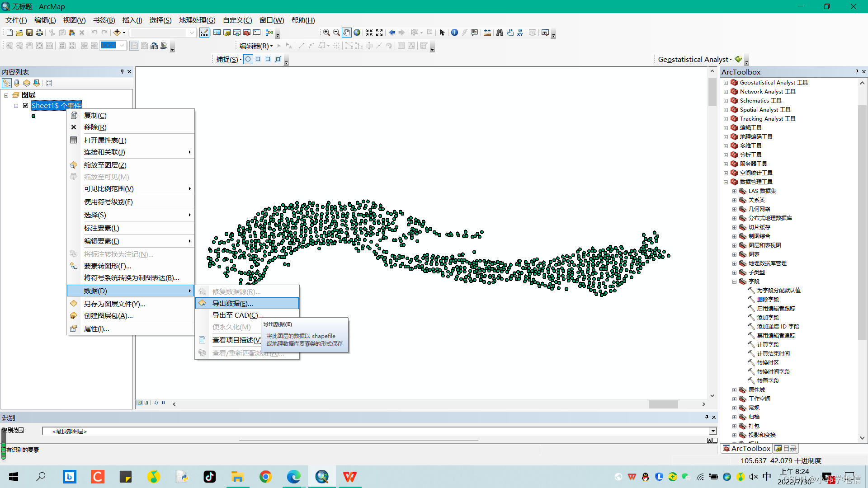Uncheck the Sheet1$ layer visibility checkbox
Viewport: 868px width, 488px height.
(x=26, y=106)
